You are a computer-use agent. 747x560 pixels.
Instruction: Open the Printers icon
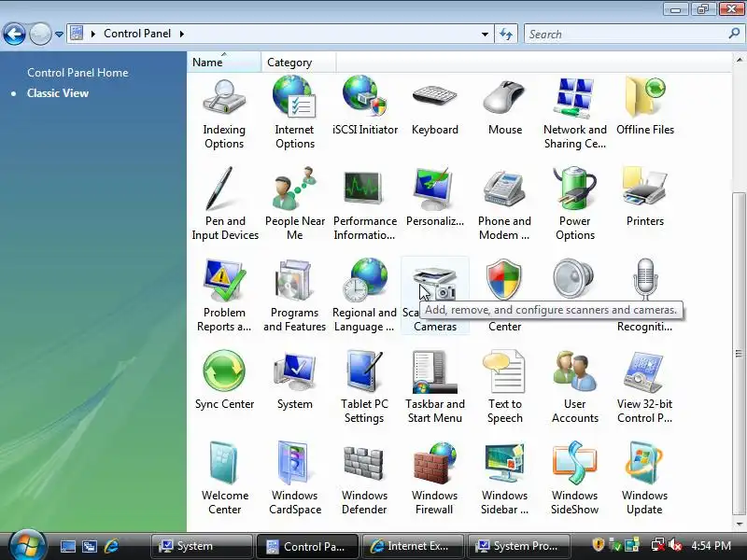tap(645, 198)
